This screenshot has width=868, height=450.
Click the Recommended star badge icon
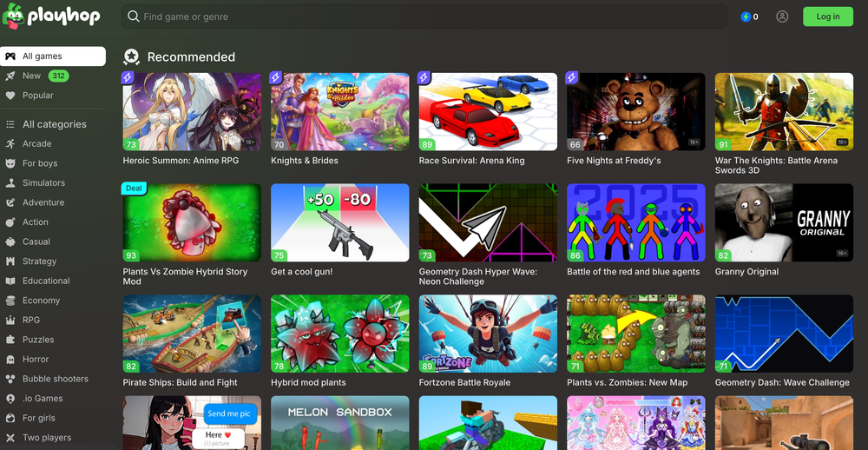coord(131,56)
